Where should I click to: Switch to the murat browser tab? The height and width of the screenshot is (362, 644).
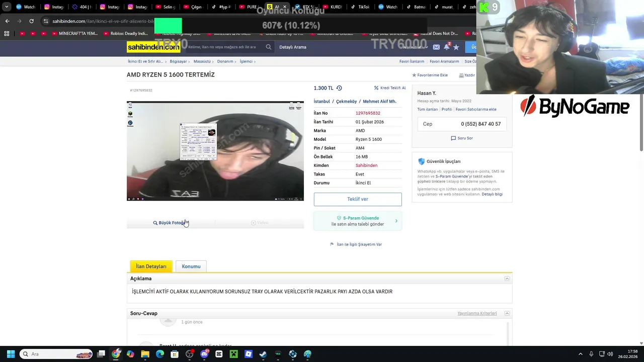click(444, 7)
